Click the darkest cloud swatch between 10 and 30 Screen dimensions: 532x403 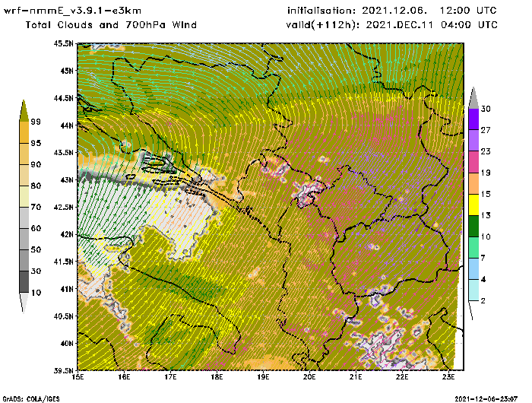[24, 282]
